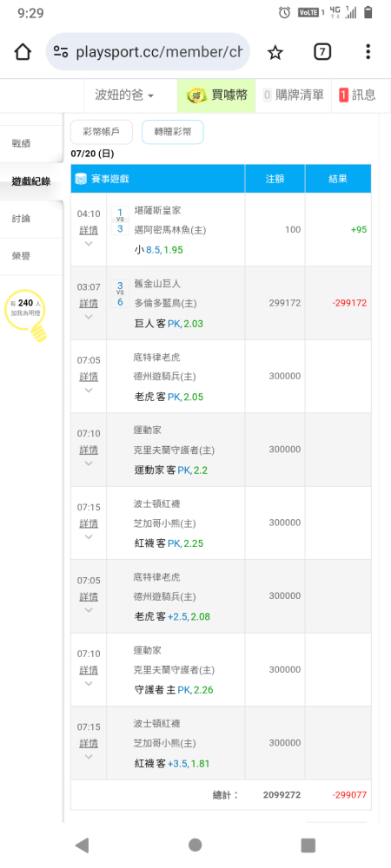The image size is (391, 868).
Task: Open 波妞的爸 user dropdown
Action: point(124,95)
